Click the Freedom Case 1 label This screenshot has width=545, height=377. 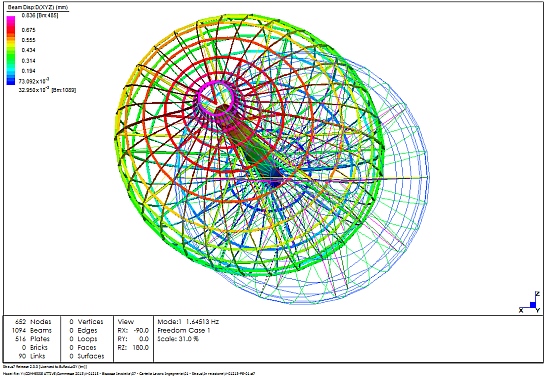click(184, 330)
